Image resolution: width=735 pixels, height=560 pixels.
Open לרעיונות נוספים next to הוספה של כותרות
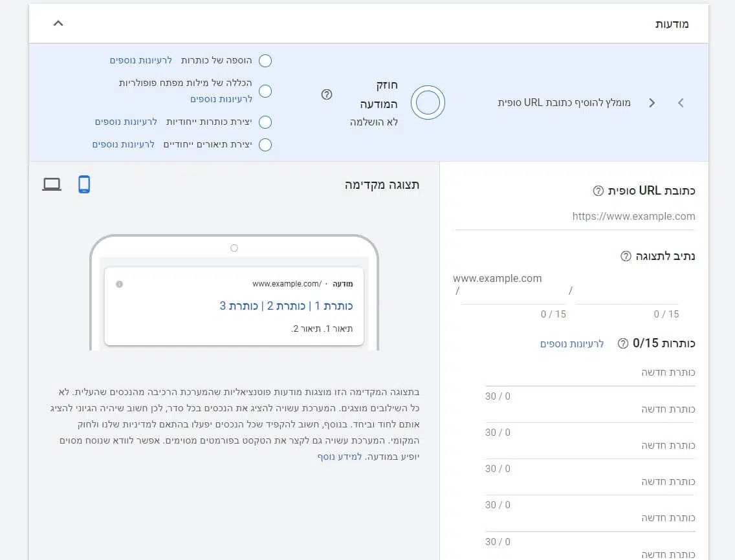[x=140, y=60]
